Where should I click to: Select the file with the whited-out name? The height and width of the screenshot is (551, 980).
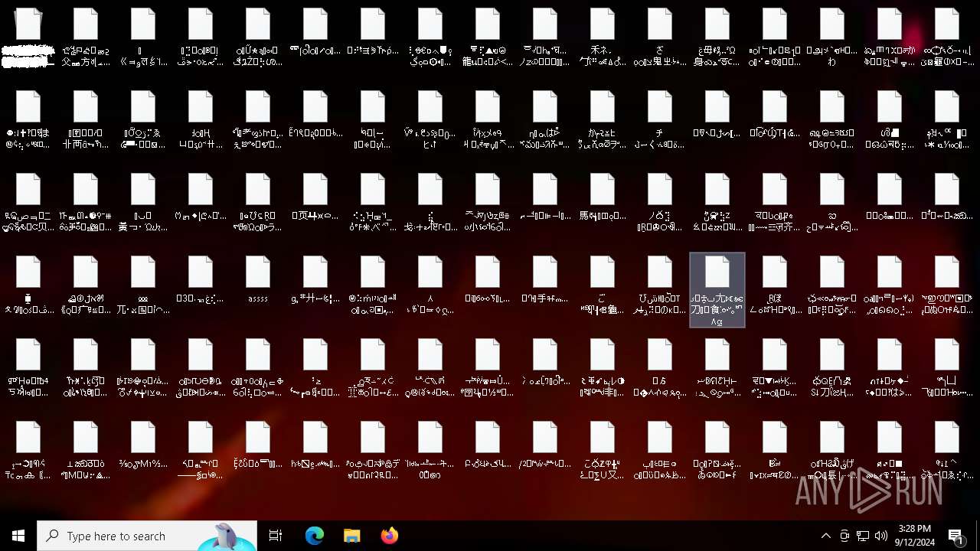click(x=28, y=37)
